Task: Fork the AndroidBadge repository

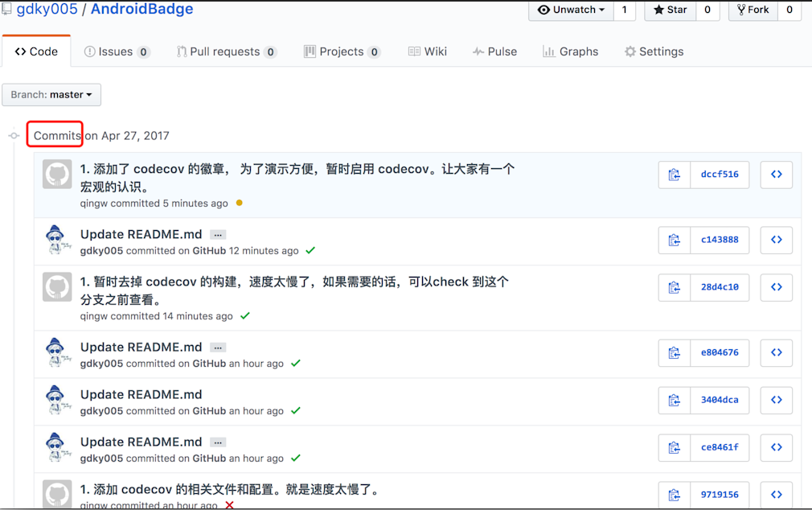Action: pyautogui.click(x=753, y=10)
